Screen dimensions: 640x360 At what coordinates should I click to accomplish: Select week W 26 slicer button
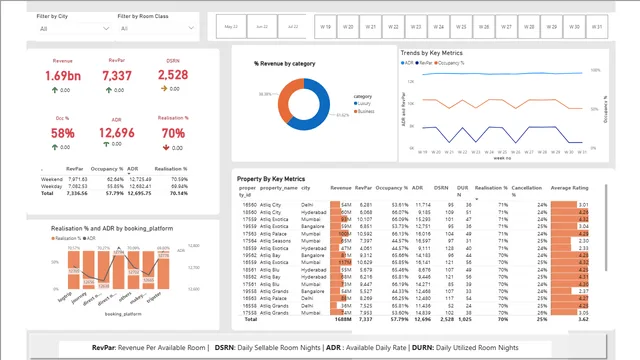point(484,27)
